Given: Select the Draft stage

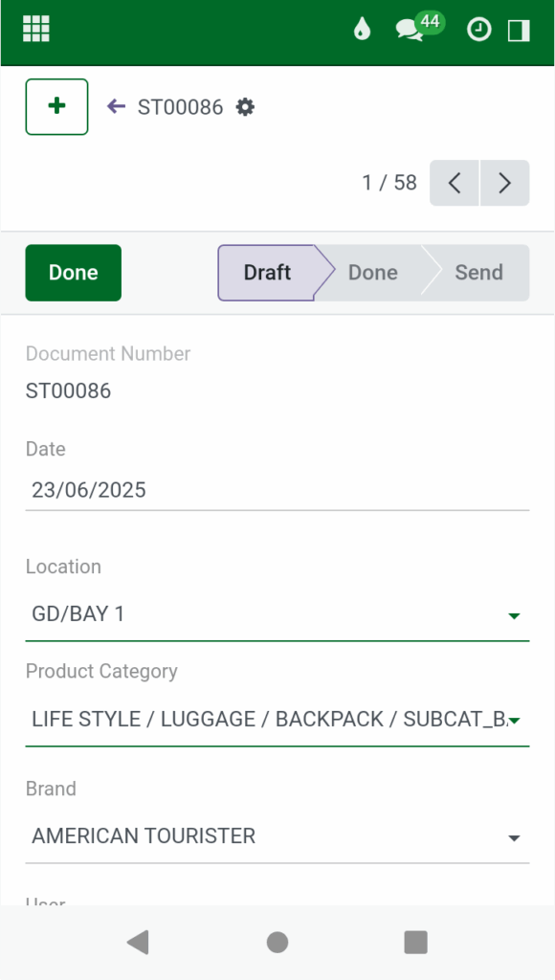Looking at the screenshot, I should pyautogui.click(x=266, y=272).
